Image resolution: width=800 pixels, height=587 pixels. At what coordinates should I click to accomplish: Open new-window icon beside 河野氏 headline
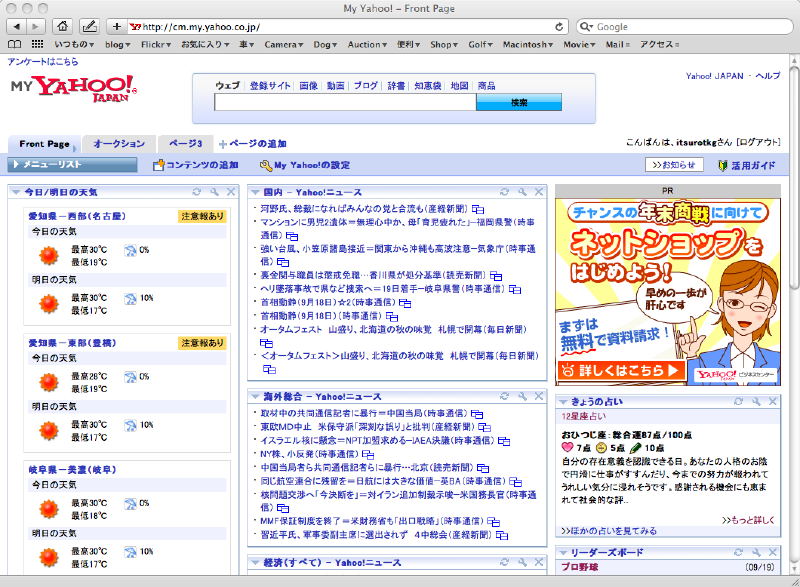click(478, 209)
